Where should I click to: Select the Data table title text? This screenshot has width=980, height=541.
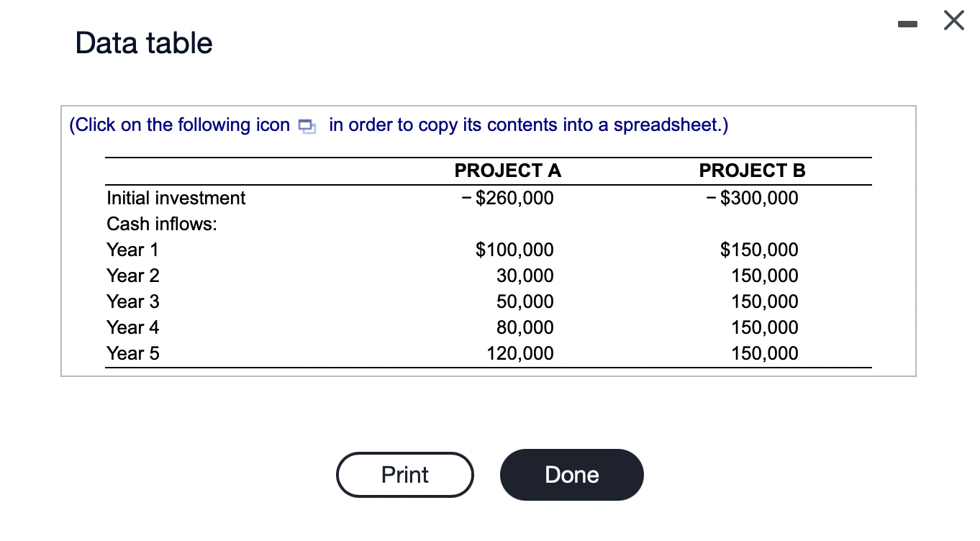[144, 43]
